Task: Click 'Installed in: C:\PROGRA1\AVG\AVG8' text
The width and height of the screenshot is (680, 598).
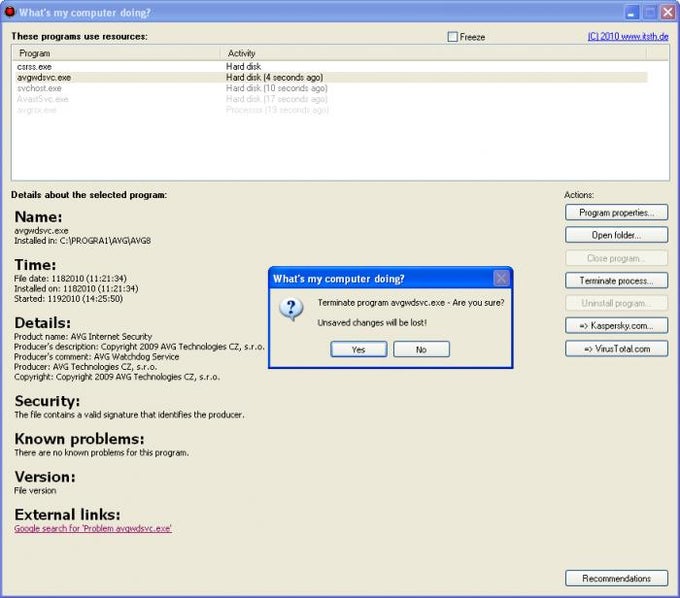Action: (82, 241)
